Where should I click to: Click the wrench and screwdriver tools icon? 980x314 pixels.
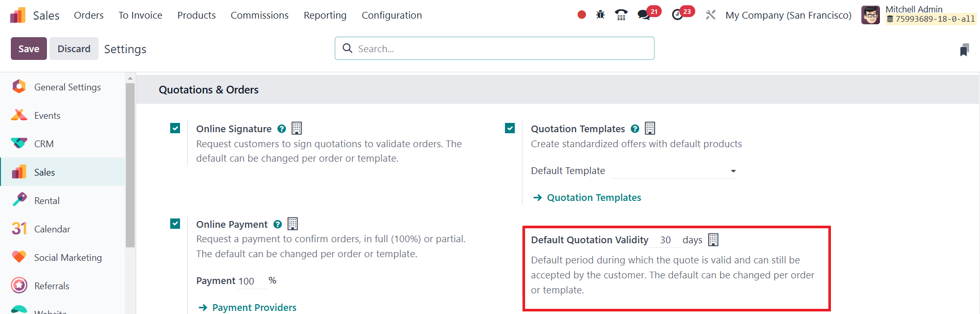(x=711, y=15)
